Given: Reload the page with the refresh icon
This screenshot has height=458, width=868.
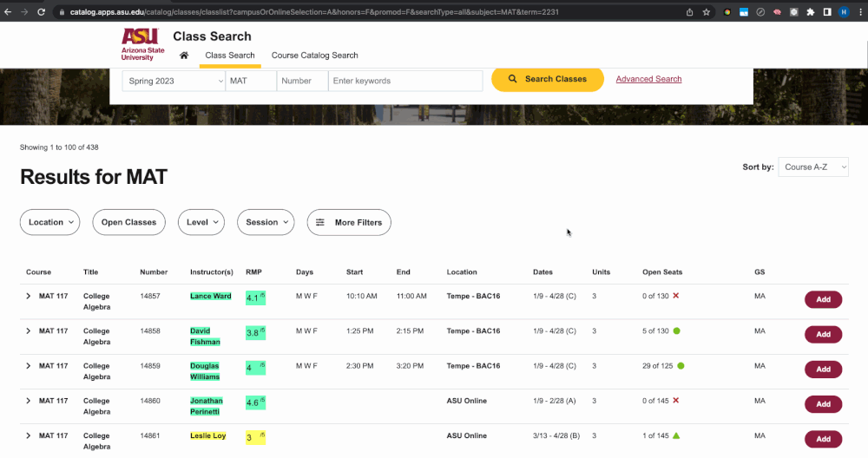Looking at the screenshot, I should (x=41, y=11).
